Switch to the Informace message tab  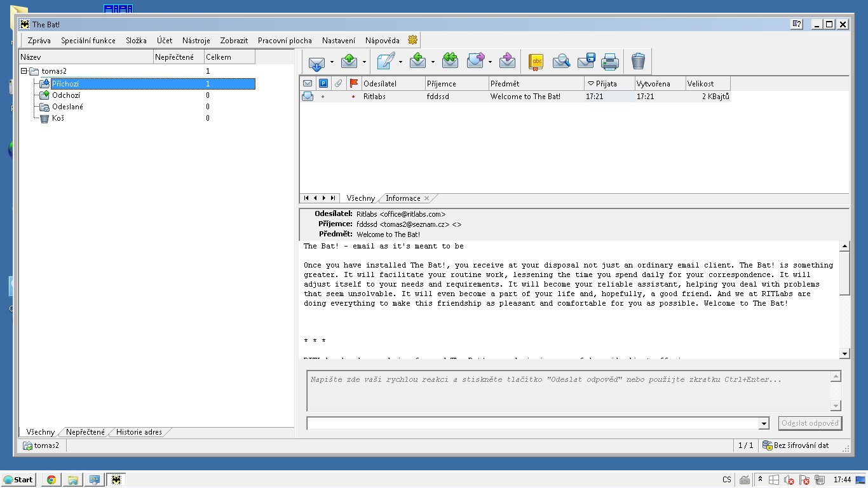pos(403,198)
